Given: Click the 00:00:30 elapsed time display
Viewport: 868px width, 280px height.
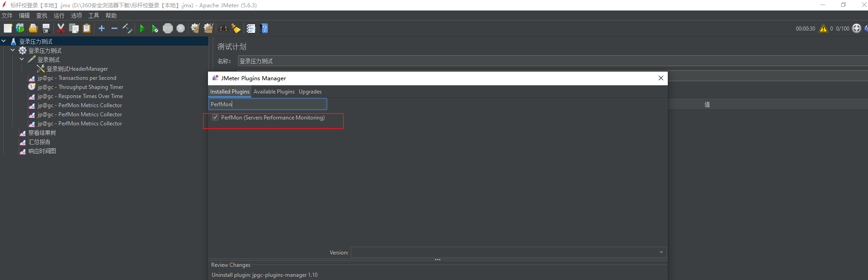Looking at the screenshot, I should tap(806, 28).
